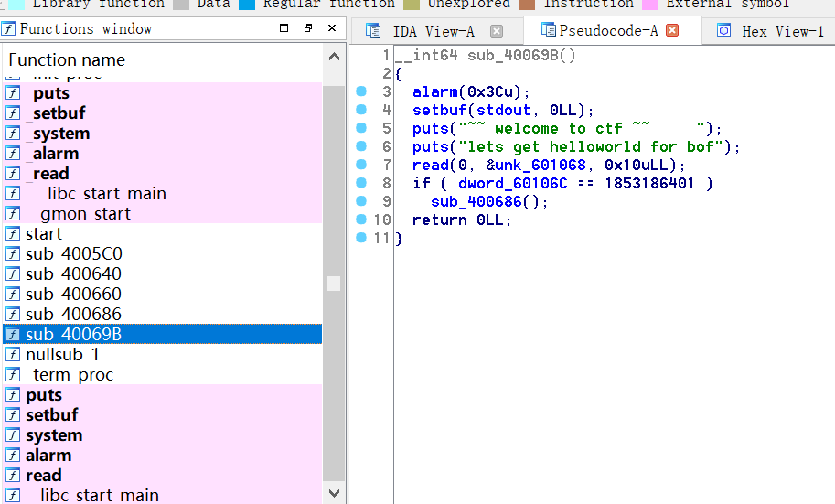Select the _gmon_start function entry
Image resolution: width=835 pixels, height=504 pixels.
(x=163, y=214)
